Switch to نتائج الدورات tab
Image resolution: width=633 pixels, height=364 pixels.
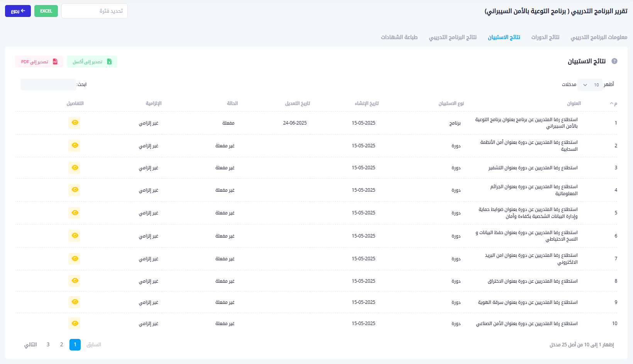click(x=545, y=37)
